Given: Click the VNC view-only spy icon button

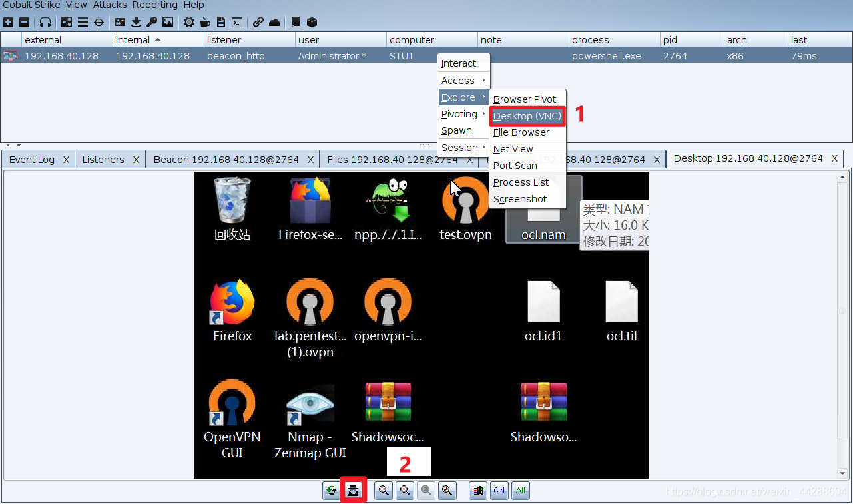Looking at the screenshot, I should (x=353, y=491).
